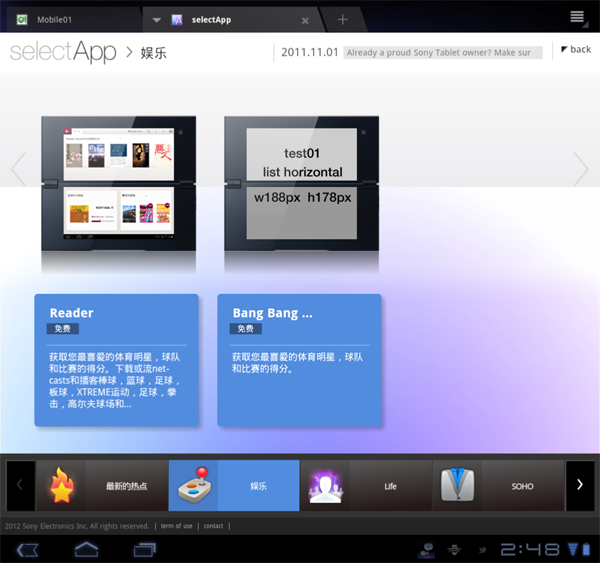Open the Reader app info card
The width and height of the screenshot is (600, 563).
click(x=116, y=360)
